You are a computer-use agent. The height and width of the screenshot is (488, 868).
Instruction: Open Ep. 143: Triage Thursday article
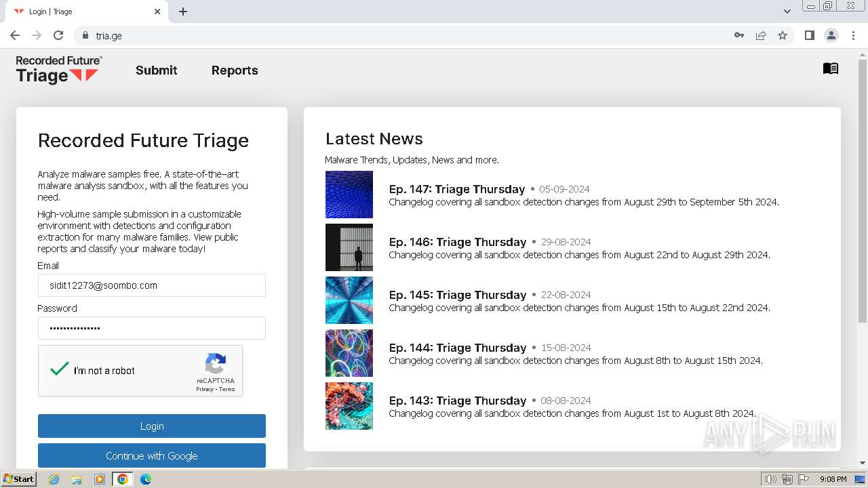458,401
